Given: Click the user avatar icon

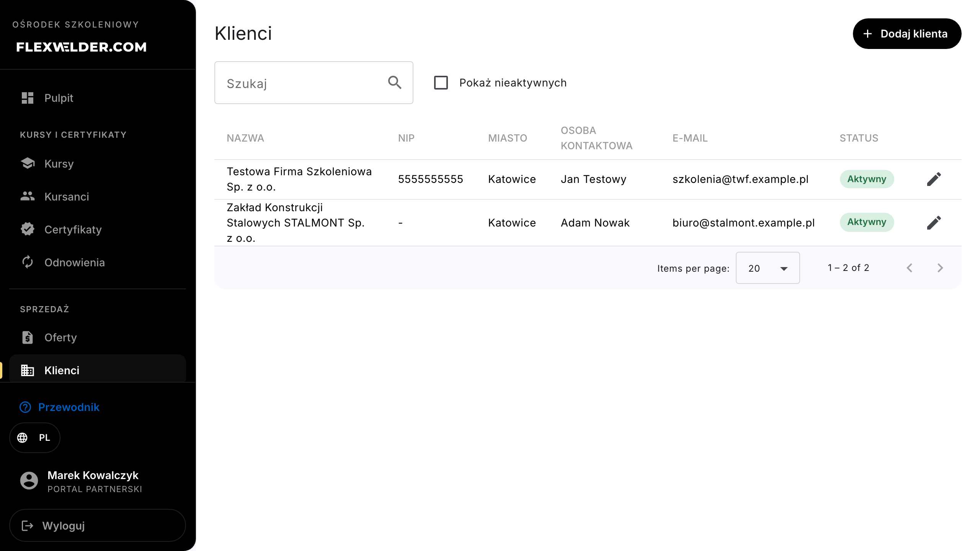Looking at the screenshot, I should (x=29, y=481).
